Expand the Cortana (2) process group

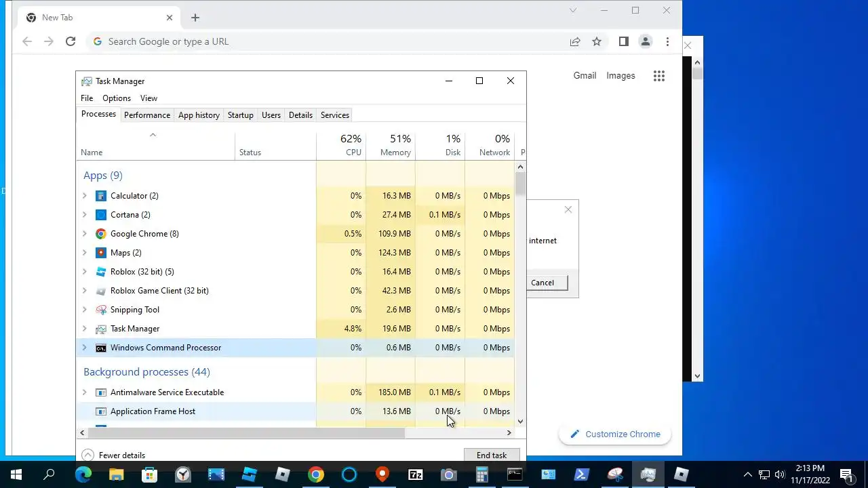pyautogui.click(x=85, y=215)
